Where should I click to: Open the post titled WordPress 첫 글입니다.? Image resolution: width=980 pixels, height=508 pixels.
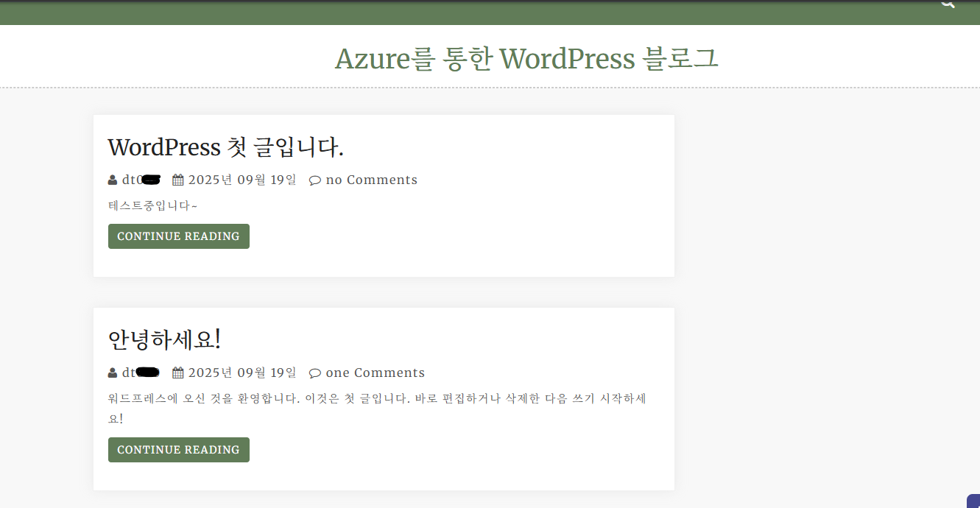[225, 147]
